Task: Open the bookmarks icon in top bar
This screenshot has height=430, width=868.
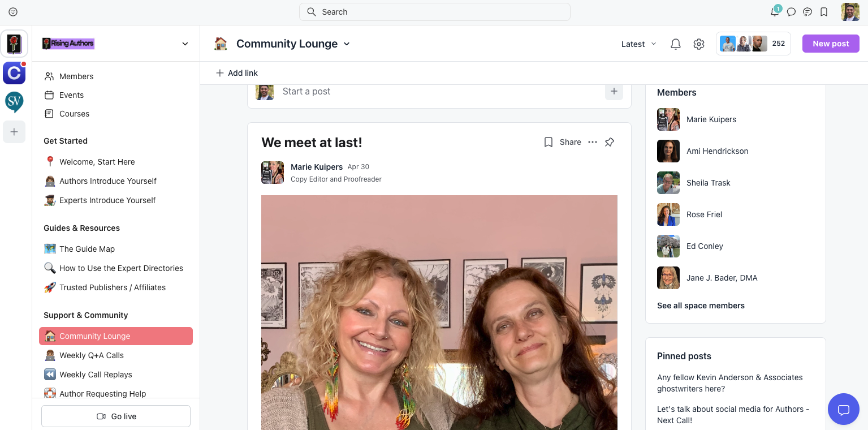Action: pos(824,12)
